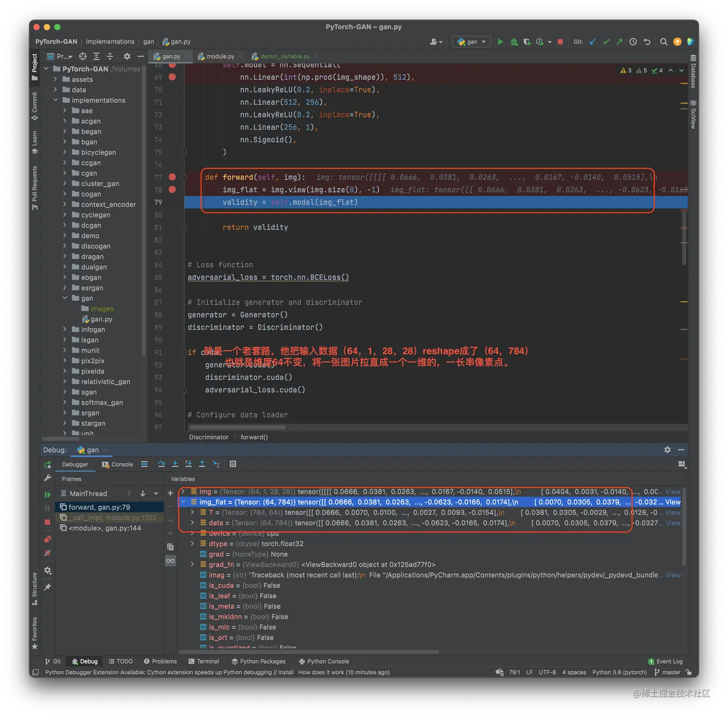Click Git push arrow icon

click(x=620, y=42)
